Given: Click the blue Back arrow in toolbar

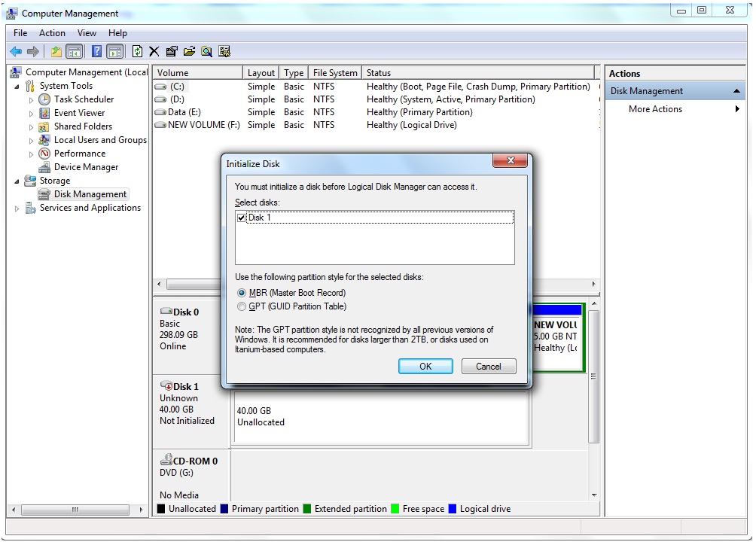Looking at the screenshot, I should [x=16, y=52].
